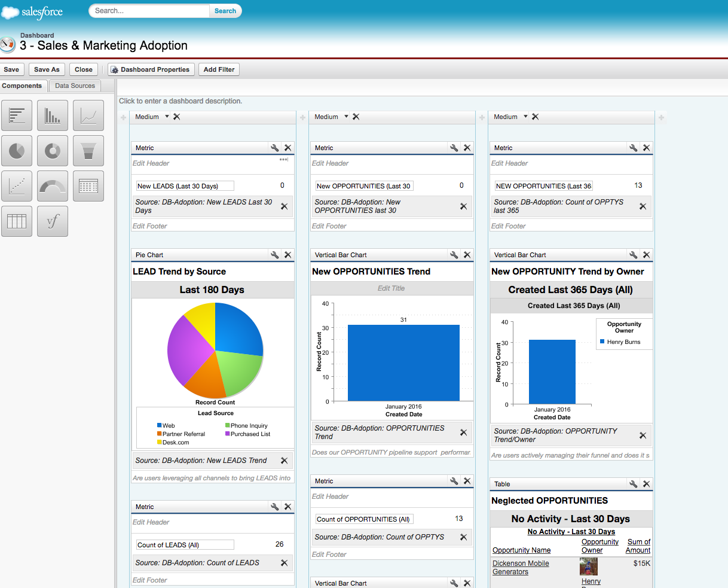Switch to the Components tab

coord(22,86)
